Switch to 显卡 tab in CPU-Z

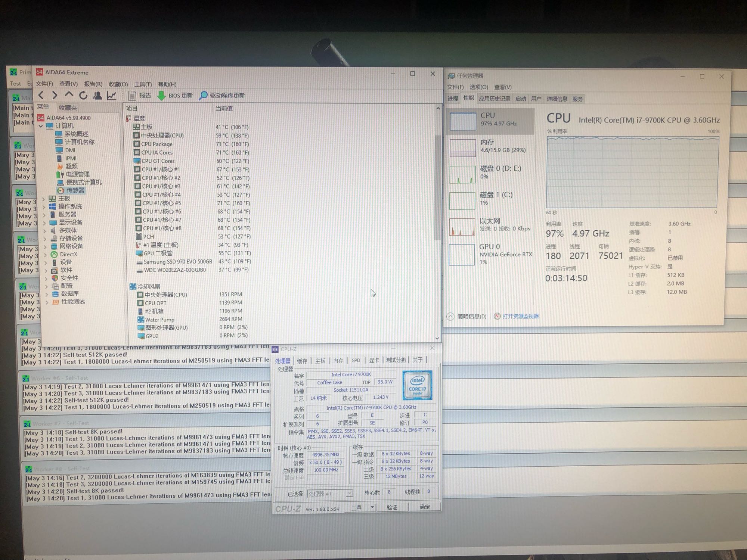point(374,360)
